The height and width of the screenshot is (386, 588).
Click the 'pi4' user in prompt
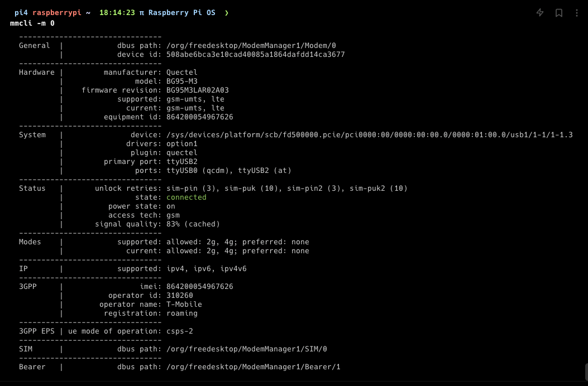tap(21, 13)
